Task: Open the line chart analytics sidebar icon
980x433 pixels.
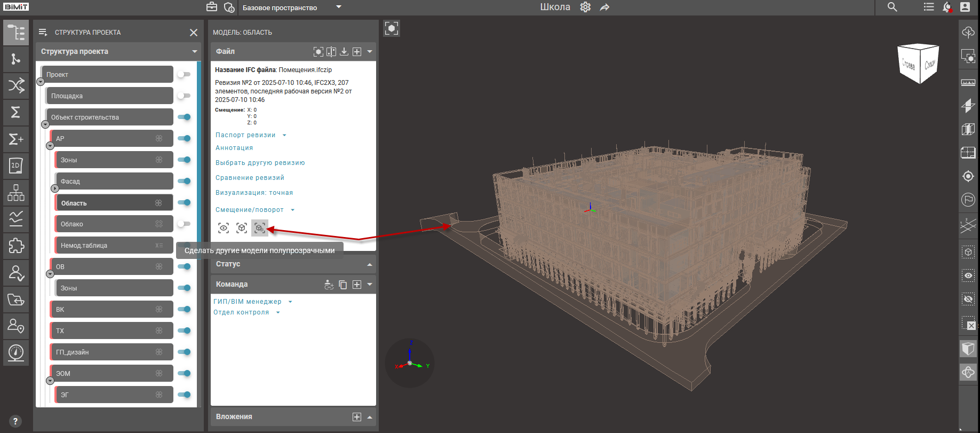Action: 16,219
